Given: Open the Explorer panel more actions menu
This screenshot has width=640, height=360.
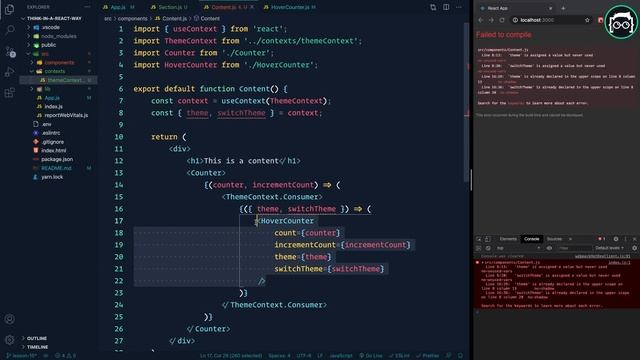Looking at the screenshot, I should point(87,7).
